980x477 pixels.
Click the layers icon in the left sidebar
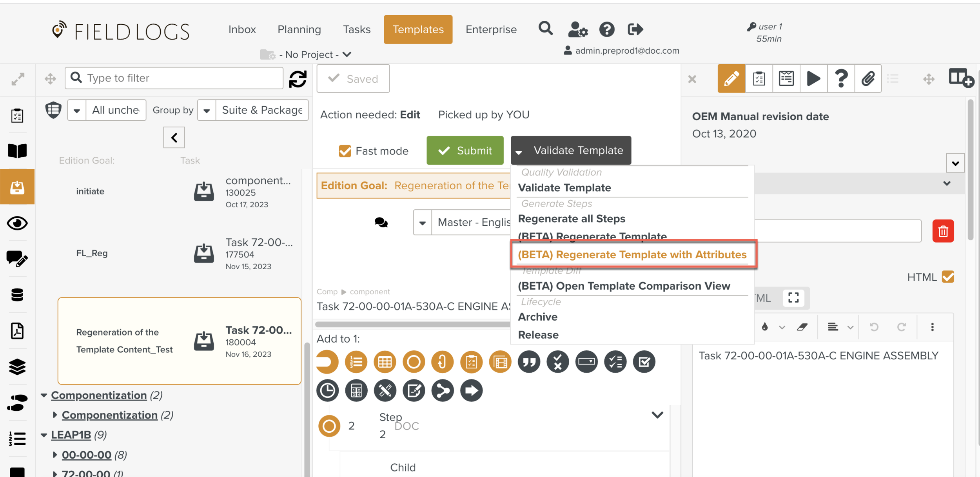click(x=17, y=367)
